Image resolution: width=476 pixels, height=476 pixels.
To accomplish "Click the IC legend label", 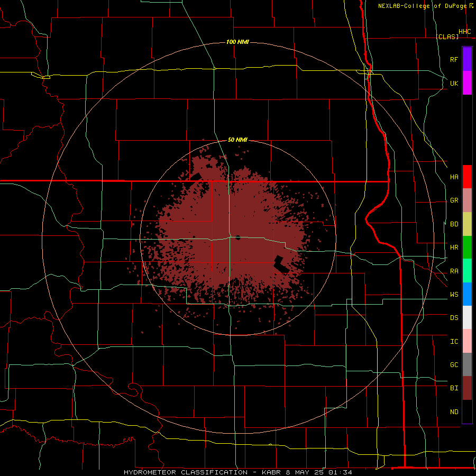I will click(454, 342).
